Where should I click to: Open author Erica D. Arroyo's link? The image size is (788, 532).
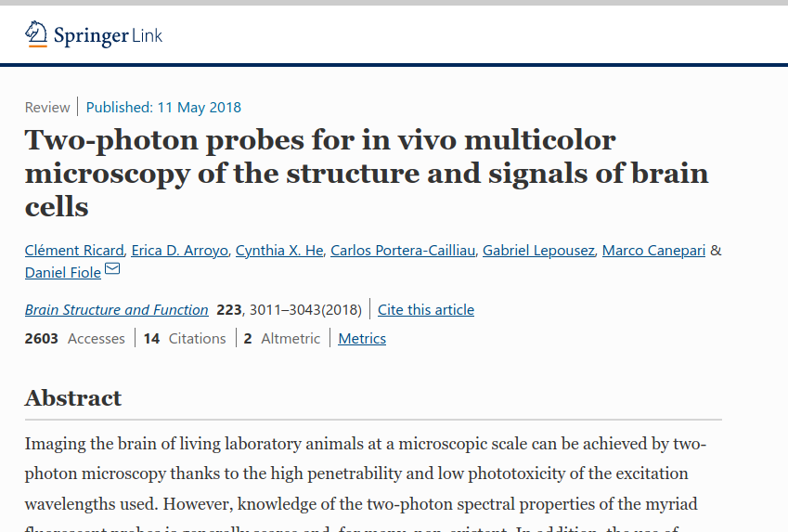click(180, 251)
